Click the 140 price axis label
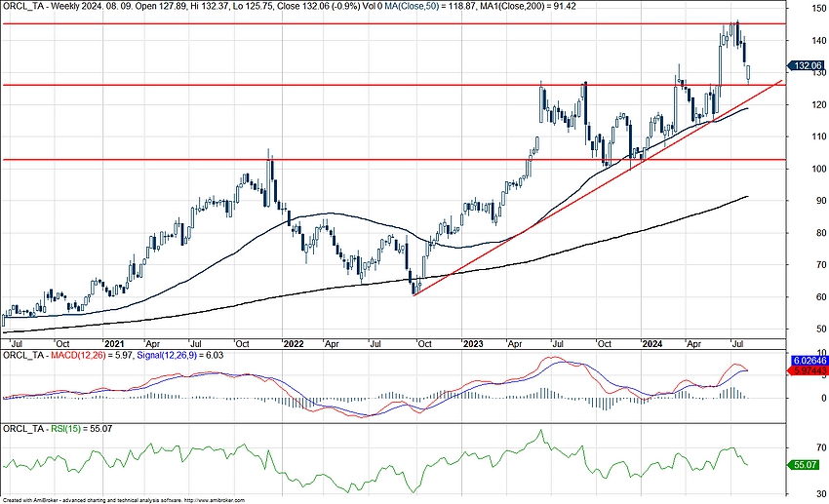Image resolution: width=829 pixels, height=504 pixels. (820, 41)
